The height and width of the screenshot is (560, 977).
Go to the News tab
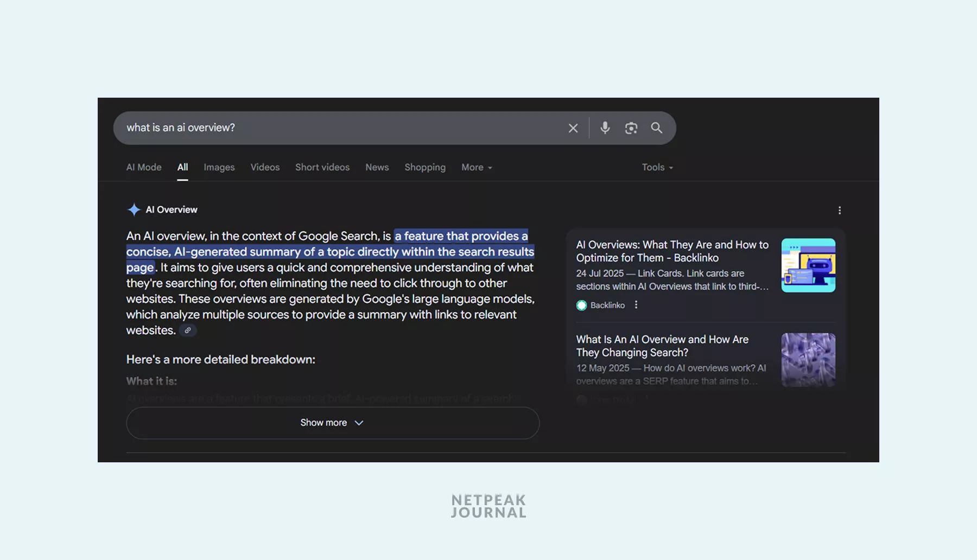377,167
